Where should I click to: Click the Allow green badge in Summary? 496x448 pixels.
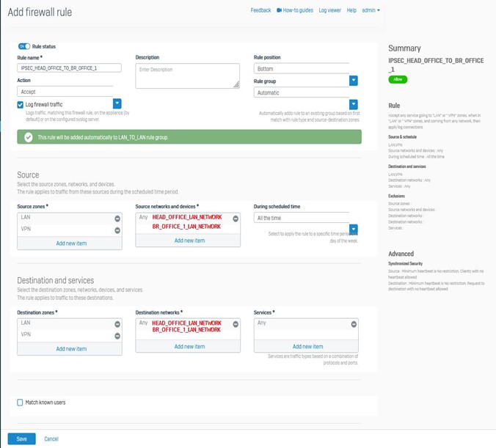click(x=398, y=79)
